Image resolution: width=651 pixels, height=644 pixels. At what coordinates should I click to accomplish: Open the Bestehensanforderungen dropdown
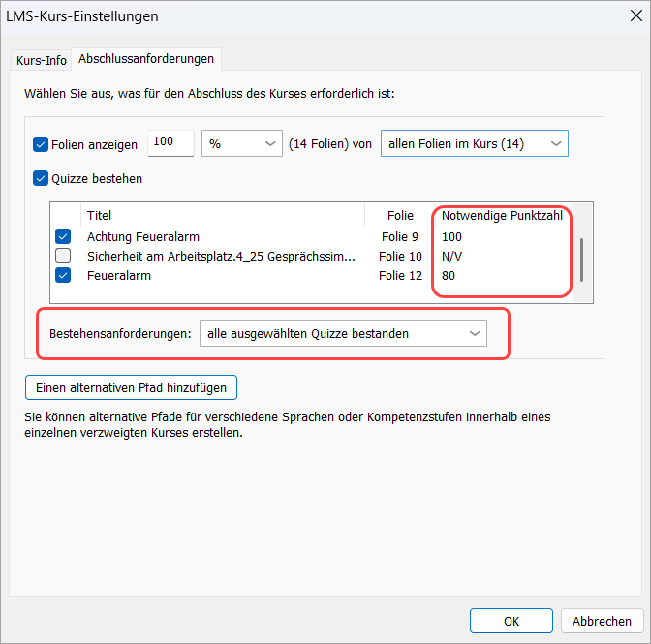click(x=342, y=333)
